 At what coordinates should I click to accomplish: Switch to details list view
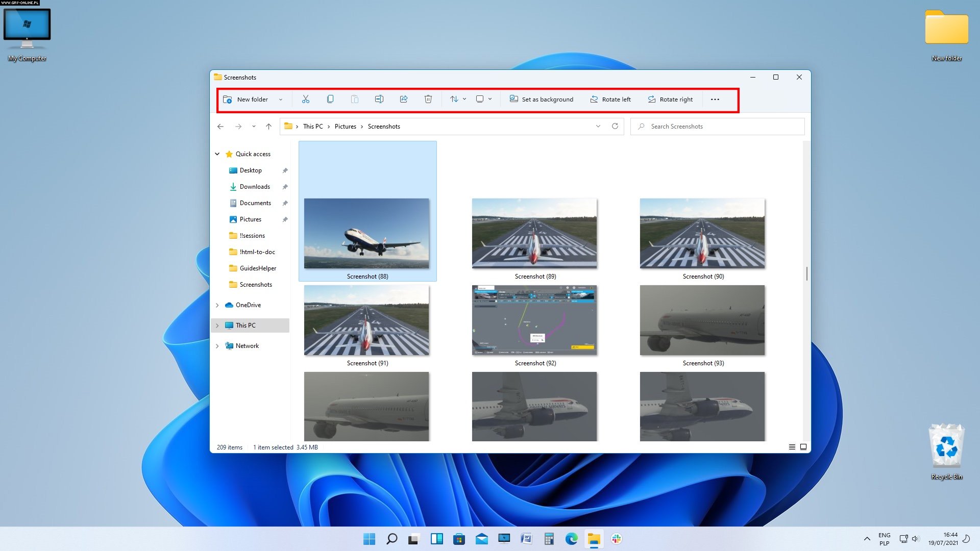pyautogui.click(x=792, y=447)
